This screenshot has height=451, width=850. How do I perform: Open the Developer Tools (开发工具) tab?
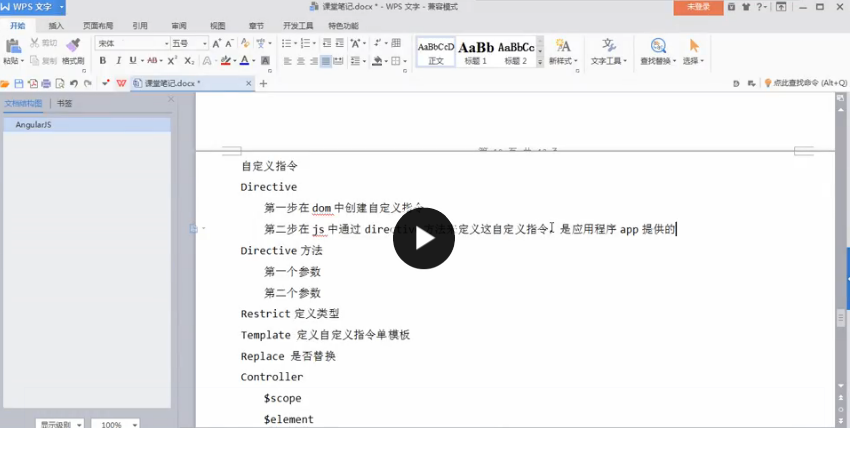(x=298, y=25)
